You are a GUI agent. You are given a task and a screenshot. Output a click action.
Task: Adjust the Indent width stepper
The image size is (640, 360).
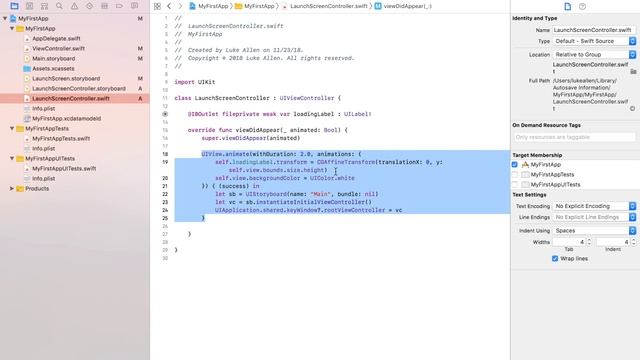(633, 242)
